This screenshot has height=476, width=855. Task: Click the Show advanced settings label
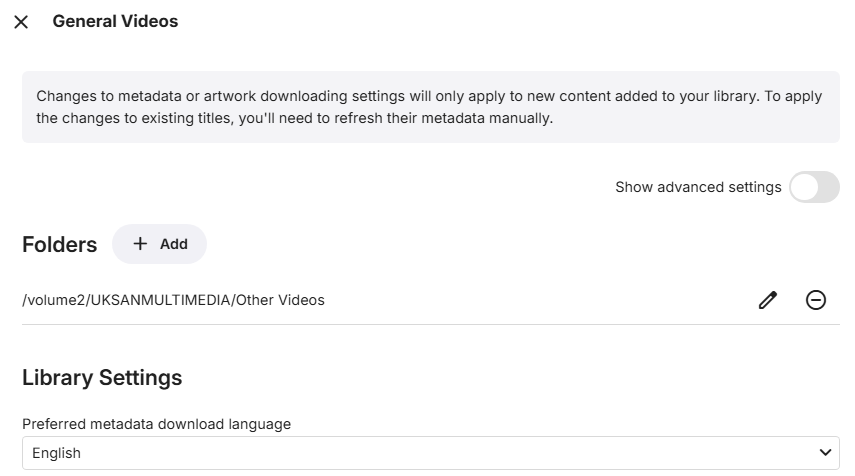[x=698, y=187]
